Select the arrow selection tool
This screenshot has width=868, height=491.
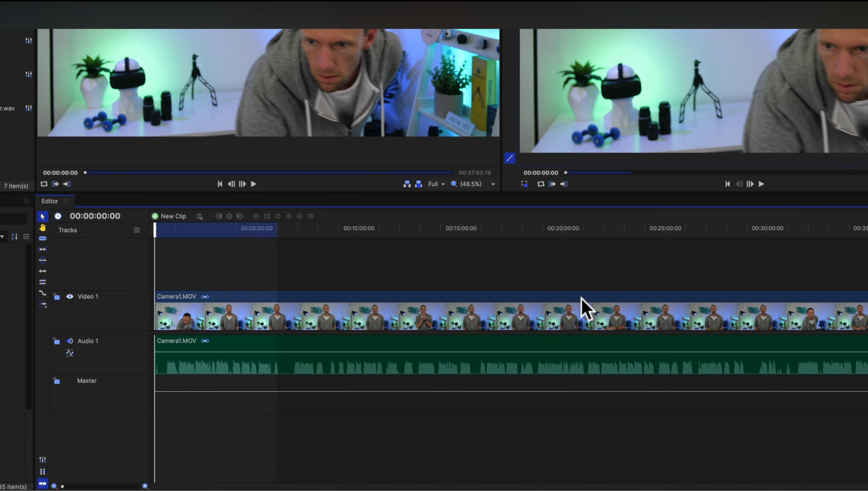click(42, 216)
